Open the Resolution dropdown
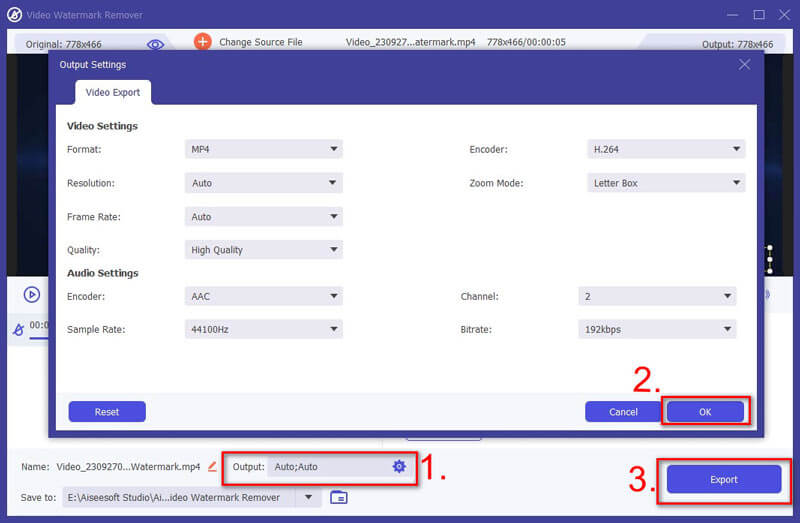The height and width of the screenshot is (523, 800). [x=264, y=183]
